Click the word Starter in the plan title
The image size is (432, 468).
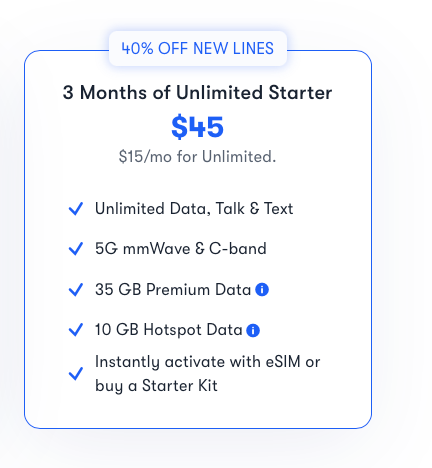pyautogui.click(x=300, y=93)
